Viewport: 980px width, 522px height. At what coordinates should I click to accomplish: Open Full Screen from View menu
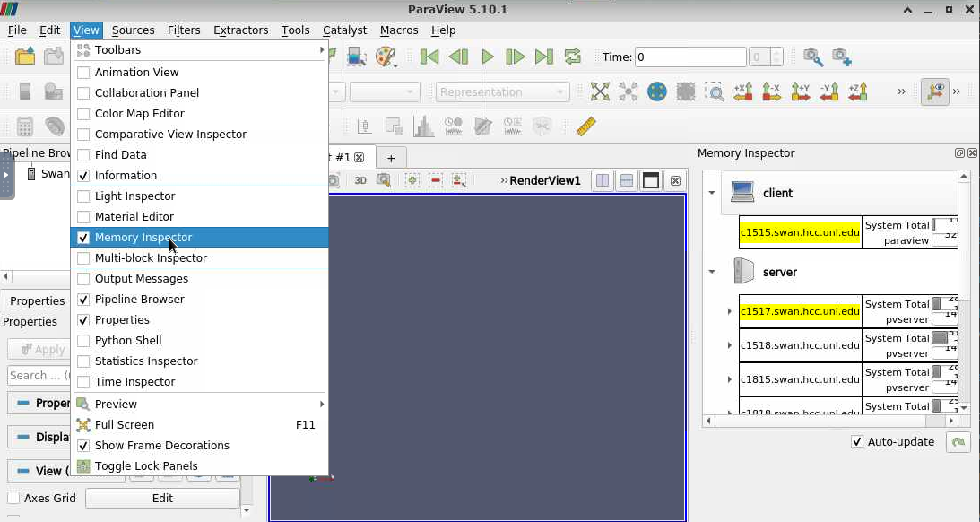coord(199,425)
